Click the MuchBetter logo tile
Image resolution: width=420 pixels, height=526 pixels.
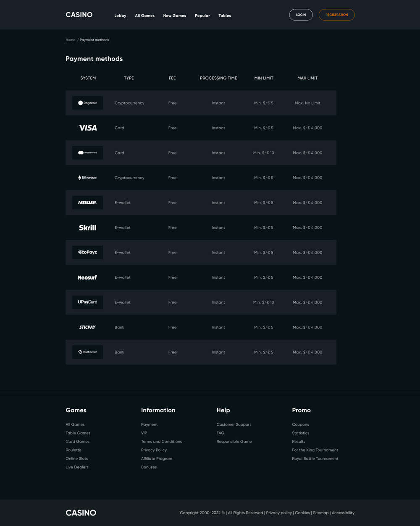click(87, 352)
